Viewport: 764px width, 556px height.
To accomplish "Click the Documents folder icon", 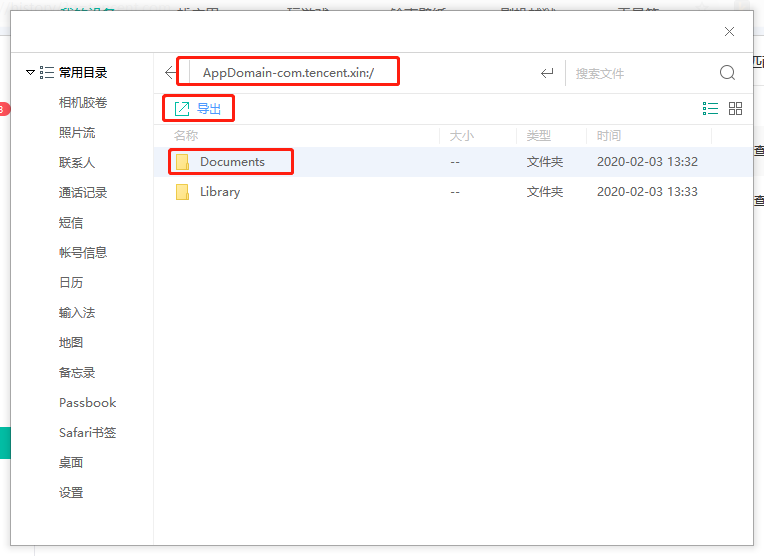I will 182,162.
